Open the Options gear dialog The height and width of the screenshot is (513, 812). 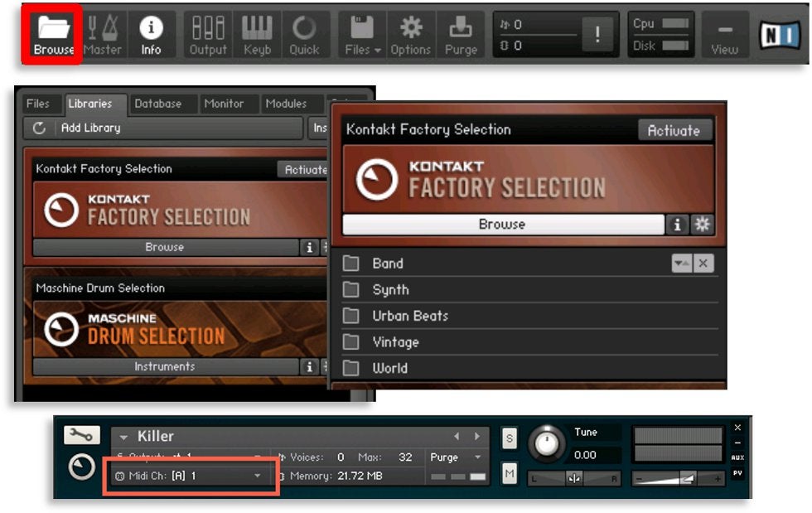tap(410, 35)
